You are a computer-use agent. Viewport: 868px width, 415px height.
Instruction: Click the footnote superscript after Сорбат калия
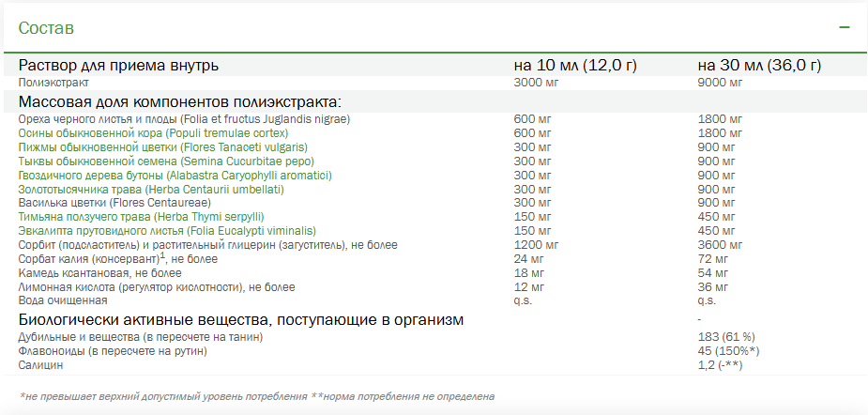click(162, 254)
